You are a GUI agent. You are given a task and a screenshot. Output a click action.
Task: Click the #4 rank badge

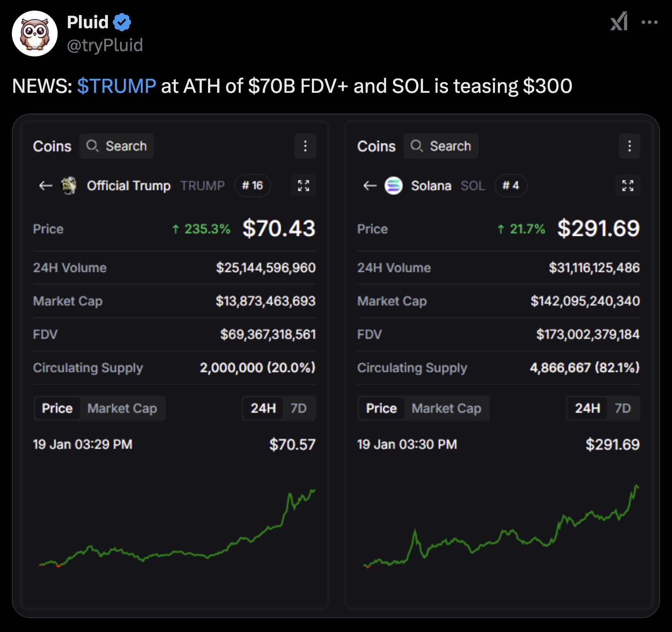point(511,186)
